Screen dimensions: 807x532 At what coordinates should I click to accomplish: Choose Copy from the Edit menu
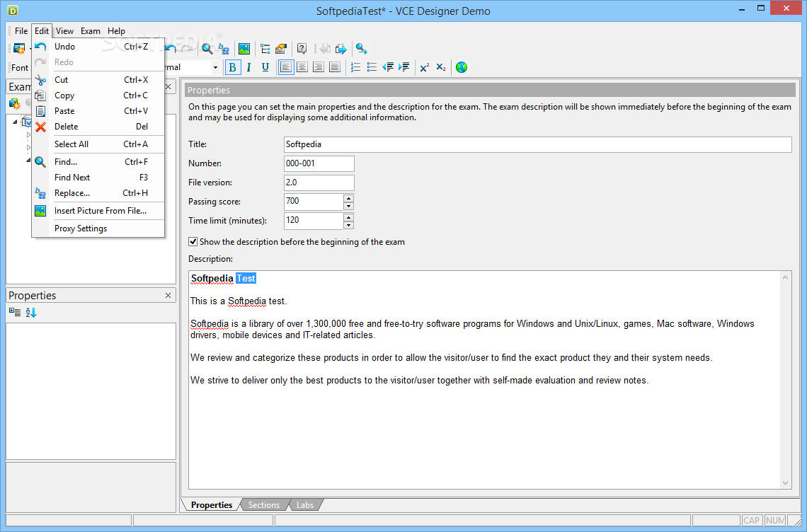(98, 96)
